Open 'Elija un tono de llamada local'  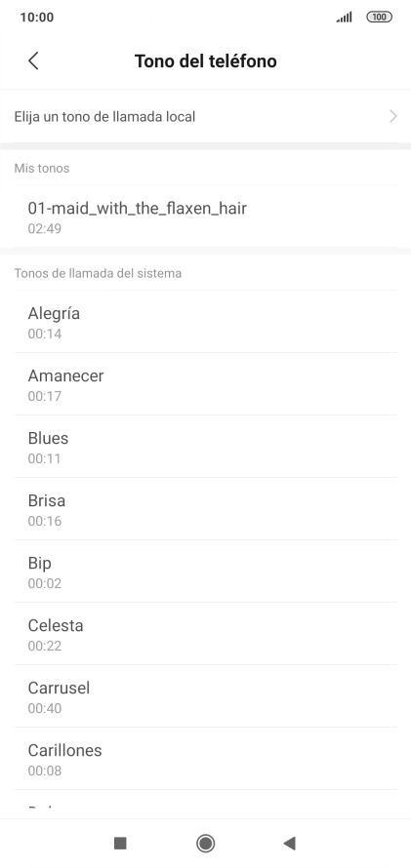click(205, 116)
